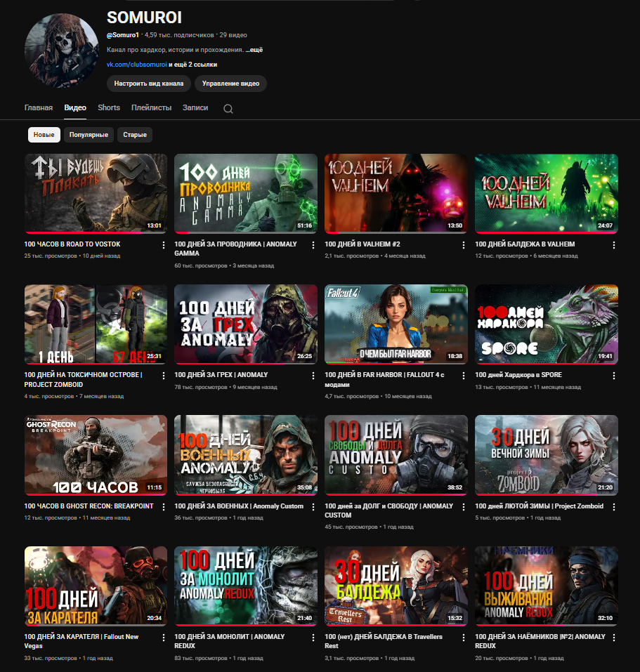The image size is (640, 672).
Task: Open 100 ДНЕЙ В VALHEIM #2 title
Action: (x=363, y=244)
